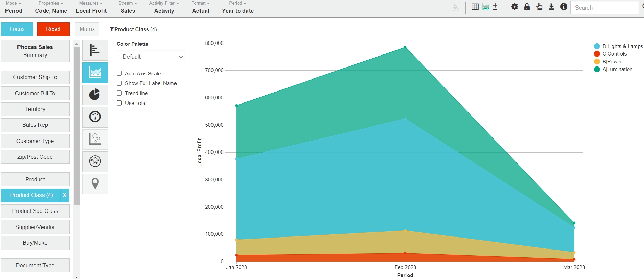Toggle the Use Total checkbox

(x=119, y=103)
